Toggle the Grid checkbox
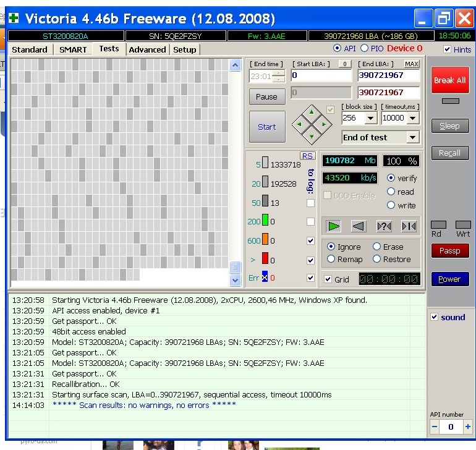This screenshot has width=476, height=450. click(x=328, y=279)
